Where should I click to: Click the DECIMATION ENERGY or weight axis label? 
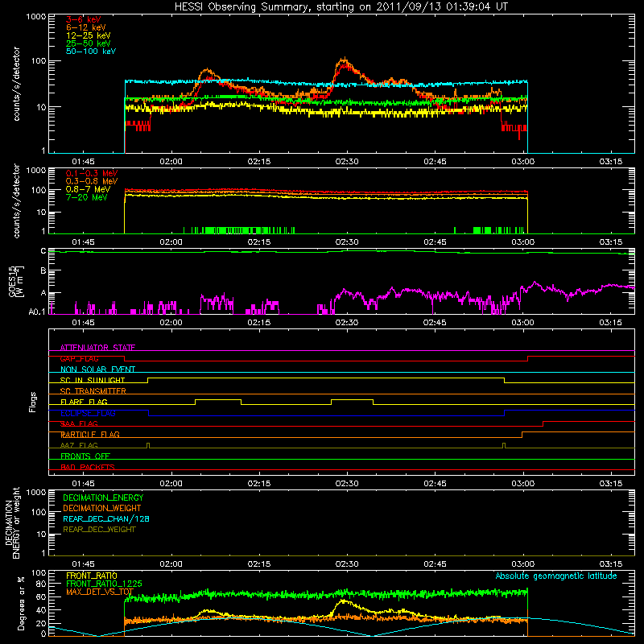(x=12, y=522)
